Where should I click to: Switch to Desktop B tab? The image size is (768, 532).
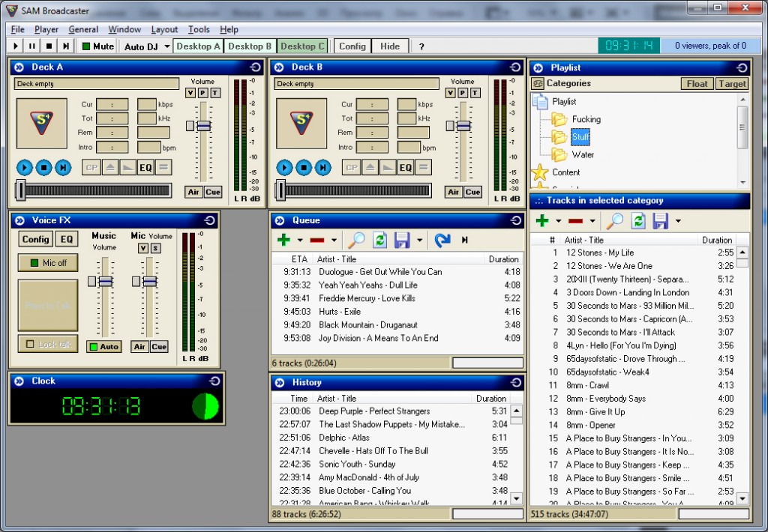click(250, 46)
